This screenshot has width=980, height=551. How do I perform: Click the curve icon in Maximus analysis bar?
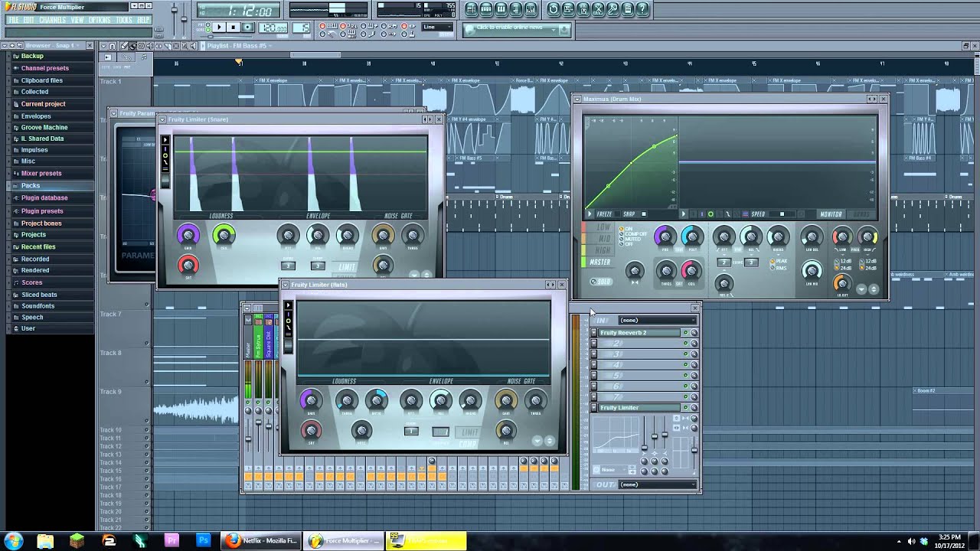click(727, 214)
